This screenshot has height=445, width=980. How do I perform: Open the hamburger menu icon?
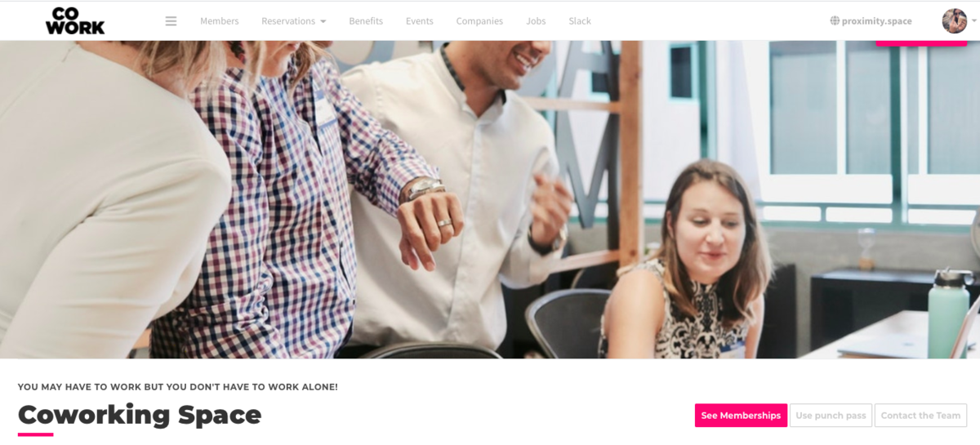point(171,21)
